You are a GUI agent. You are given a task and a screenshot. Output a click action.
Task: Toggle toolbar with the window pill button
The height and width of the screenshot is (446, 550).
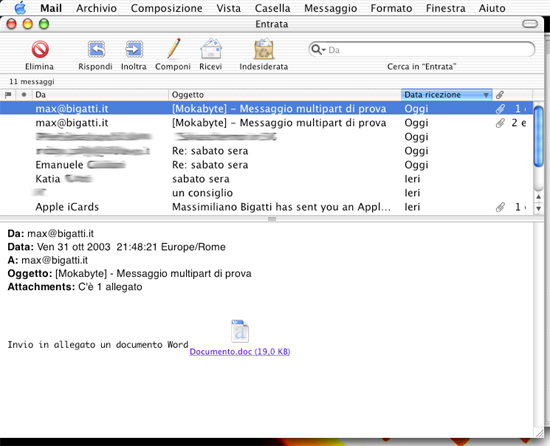pyautogui.click(x=530, y=24)
